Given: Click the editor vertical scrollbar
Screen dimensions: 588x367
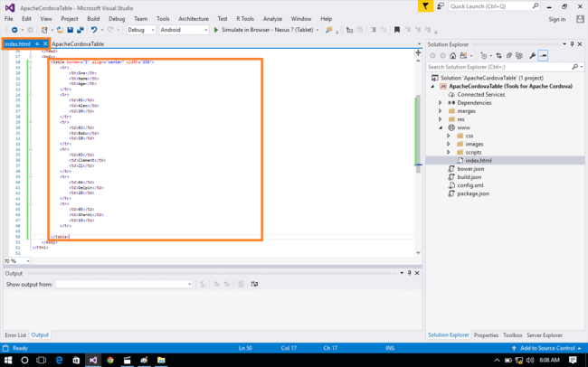Looking at the screenshot, I should [x=418, y=136].
